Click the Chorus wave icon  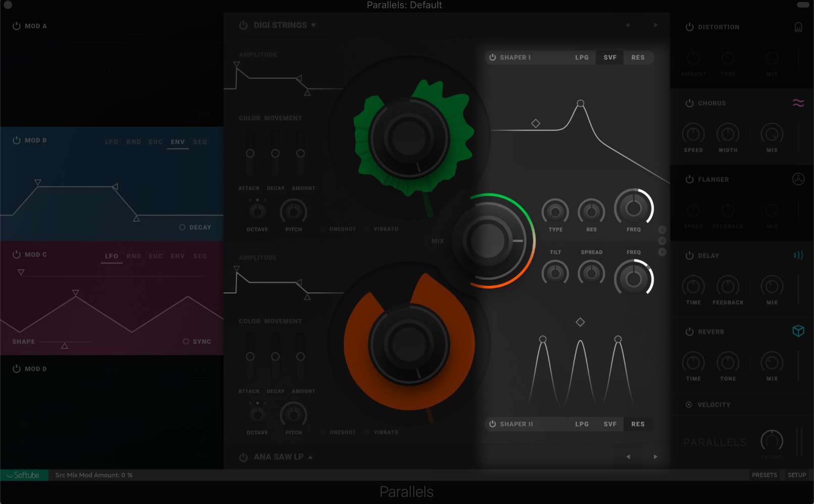click(x=798, y=103)
